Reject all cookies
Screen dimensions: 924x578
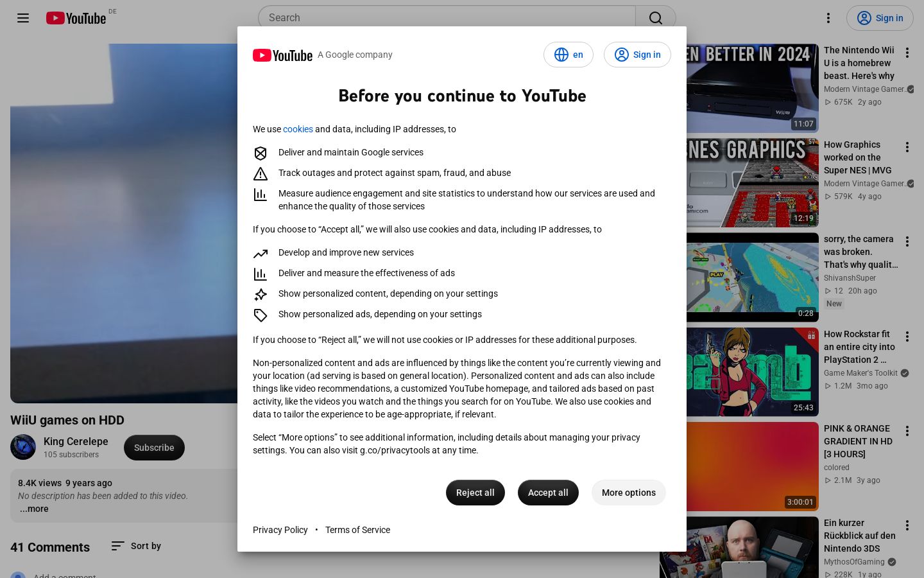coord(475,493)
